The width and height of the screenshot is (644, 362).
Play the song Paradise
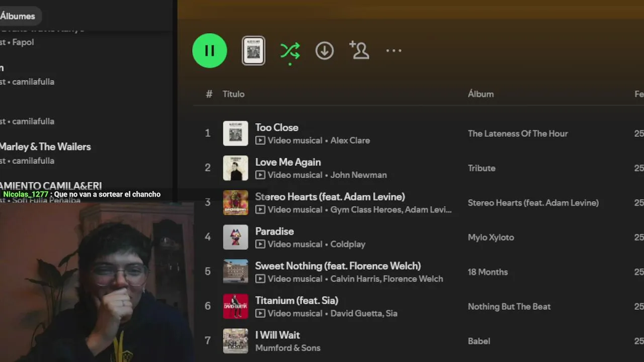point(274,232)
